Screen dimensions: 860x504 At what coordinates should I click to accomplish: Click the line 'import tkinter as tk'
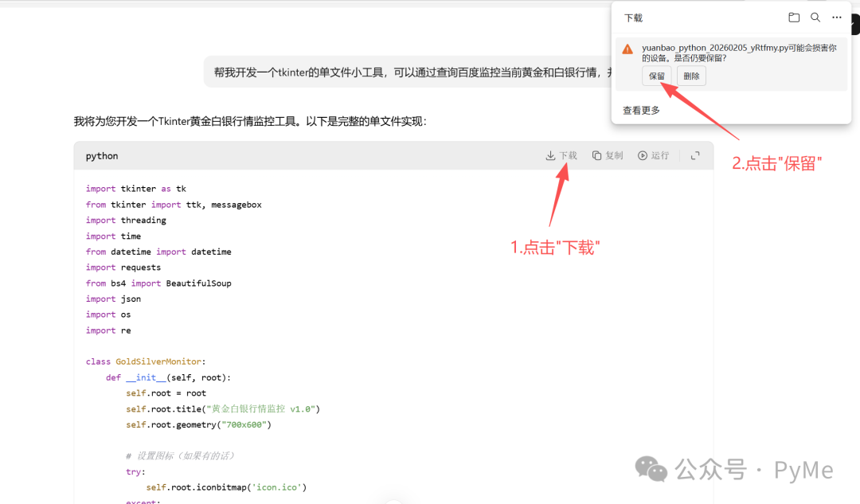[x=136, y=189]
